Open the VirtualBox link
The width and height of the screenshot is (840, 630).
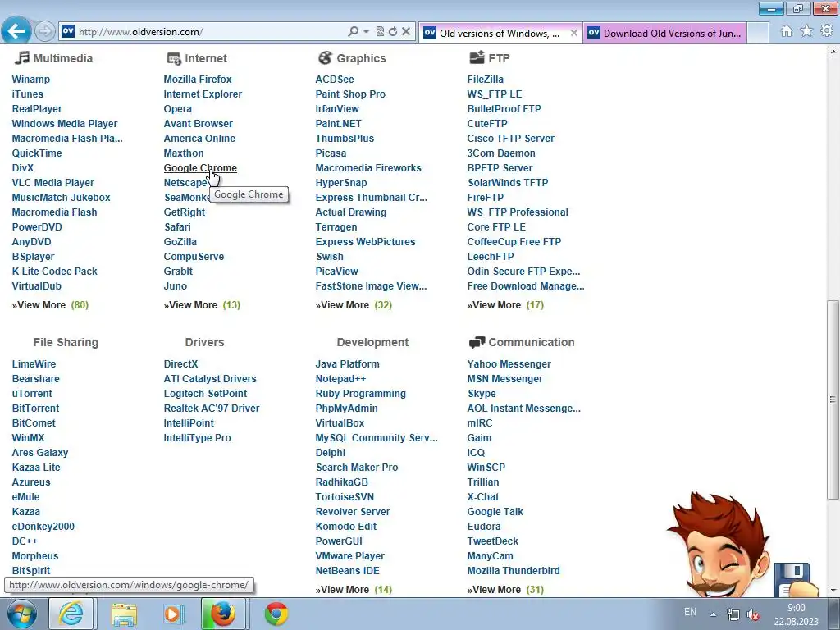point(340,422)
